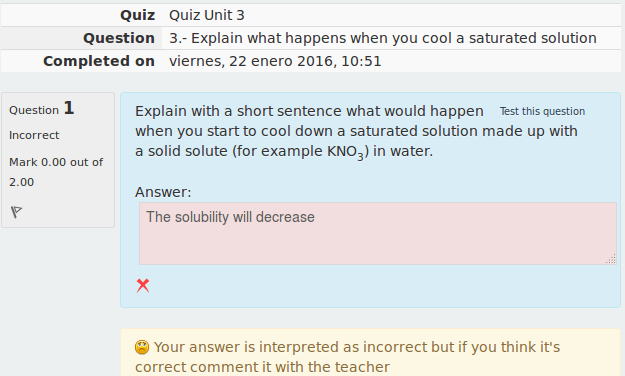The width and height of the screenshot is (625, 376).
Task: Click the completion date viernes 22 enero
Action: 275,61
